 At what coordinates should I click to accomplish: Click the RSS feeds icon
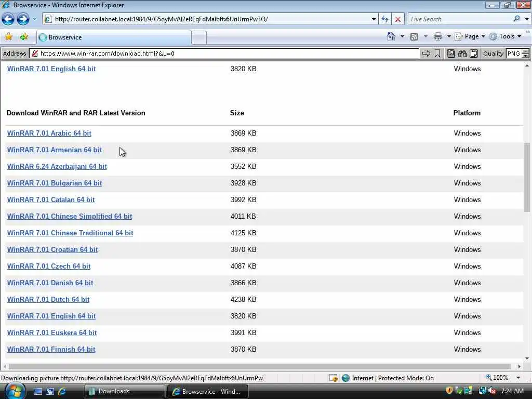click(414, 37)
